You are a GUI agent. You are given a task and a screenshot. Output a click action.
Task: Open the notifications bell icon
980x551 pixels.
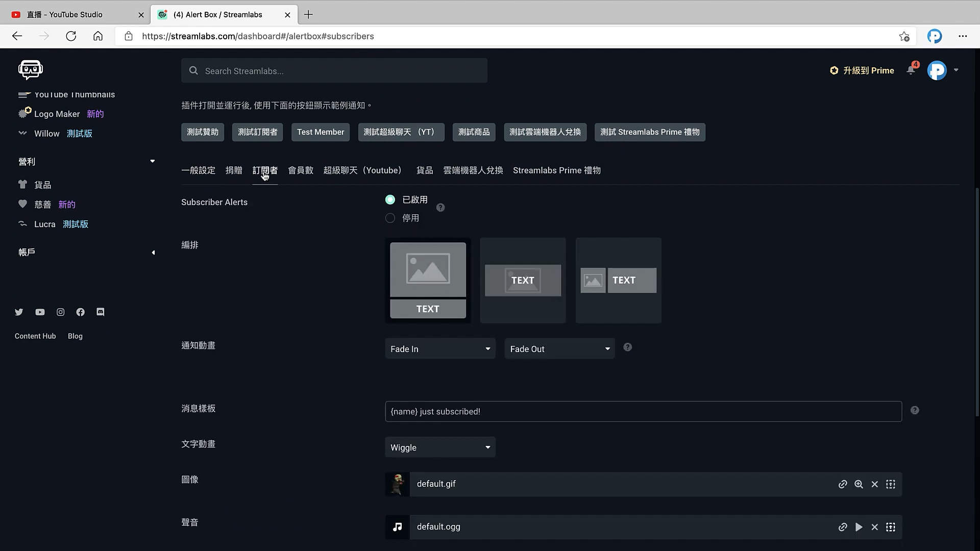[911, 70]
